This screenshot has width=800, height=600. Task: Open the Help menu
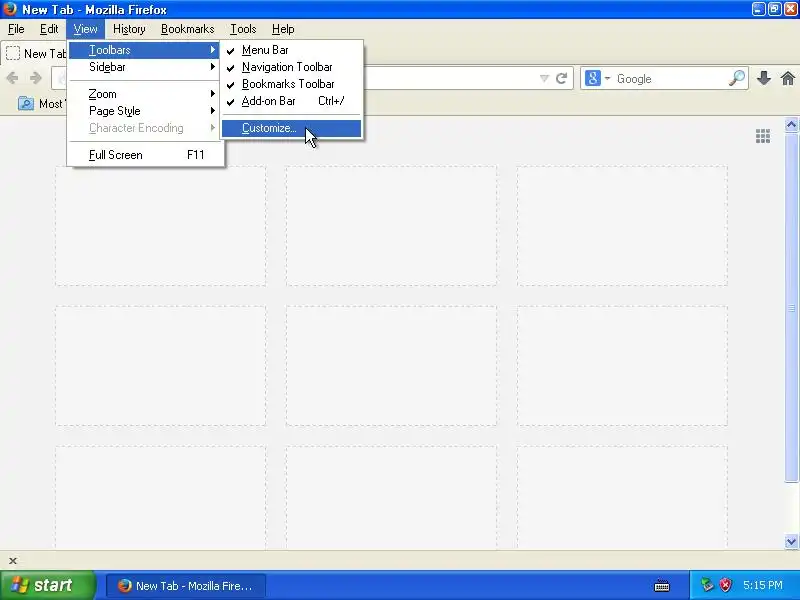pos(283,29)
